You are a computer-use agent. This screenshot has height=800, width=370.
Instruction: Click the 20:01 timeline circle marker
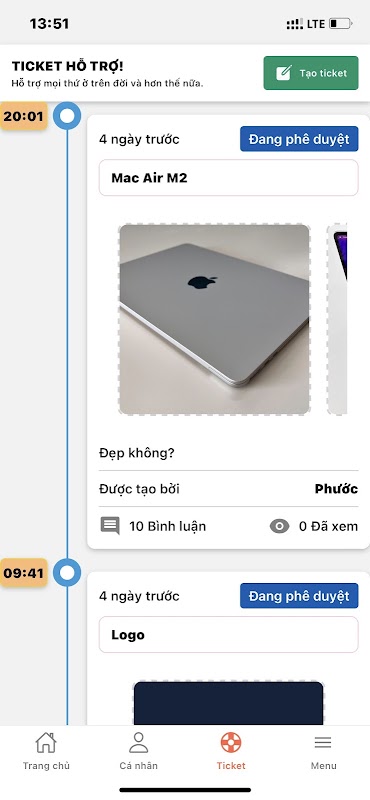point(67,116)
